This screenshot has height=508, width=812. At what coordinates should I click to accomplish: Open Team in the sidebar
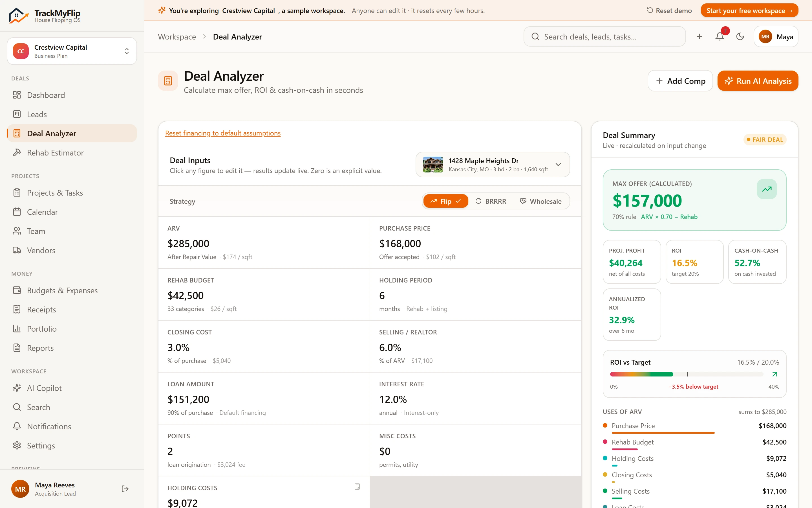(x=72, y=231)
